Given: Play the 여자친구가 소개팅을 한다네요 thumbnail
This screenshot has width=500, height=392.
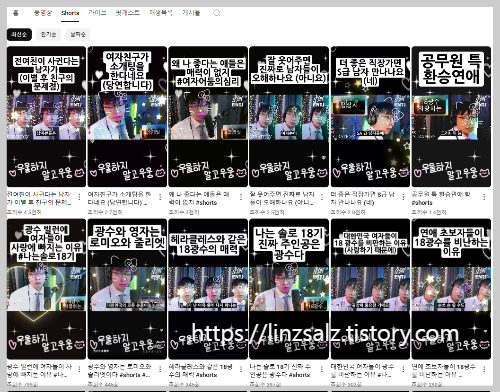Looking at the screenshot, I should 127,117.
